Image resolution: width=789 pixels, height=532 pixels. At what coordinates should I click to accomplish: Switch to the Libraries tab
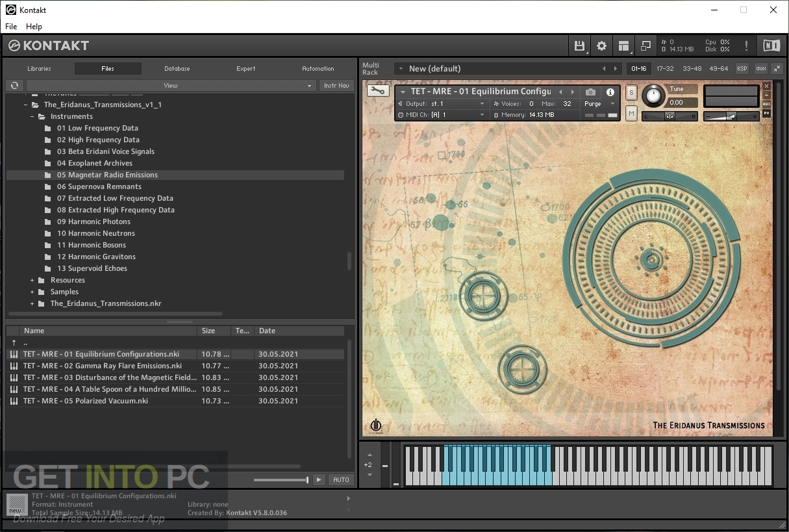click(x=39, y=68)
